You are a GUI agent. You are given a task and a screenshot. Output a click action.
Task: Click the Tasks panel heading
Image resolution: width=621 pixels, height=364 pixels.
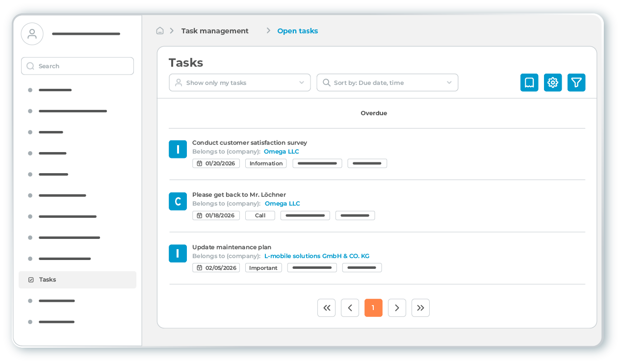click(x=186, y=63)
